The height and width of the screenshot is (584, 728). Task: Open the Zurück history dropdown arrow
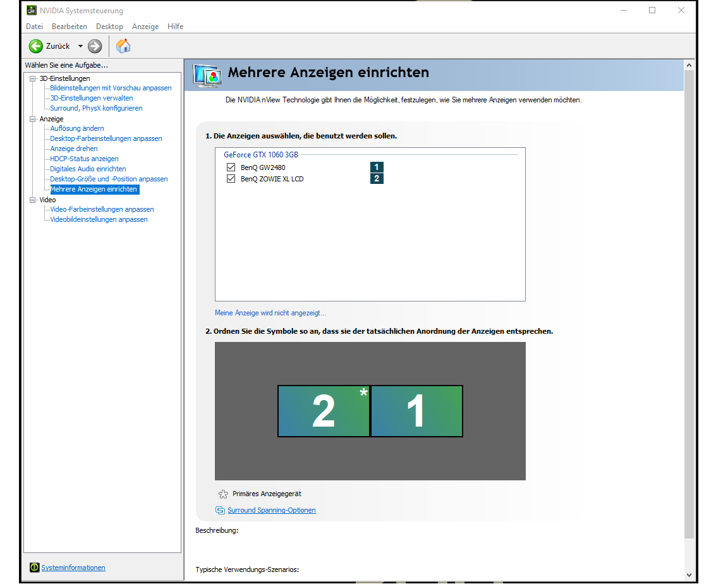click(80, 46)
